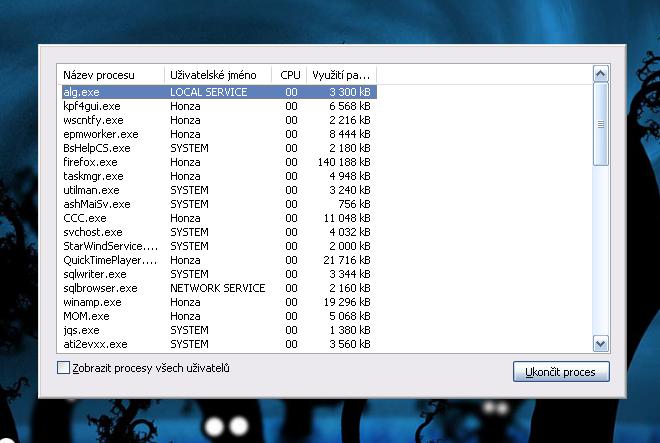Click the scrollbar up arrow
The image size is (660, 443).
(x=600, y=73)
